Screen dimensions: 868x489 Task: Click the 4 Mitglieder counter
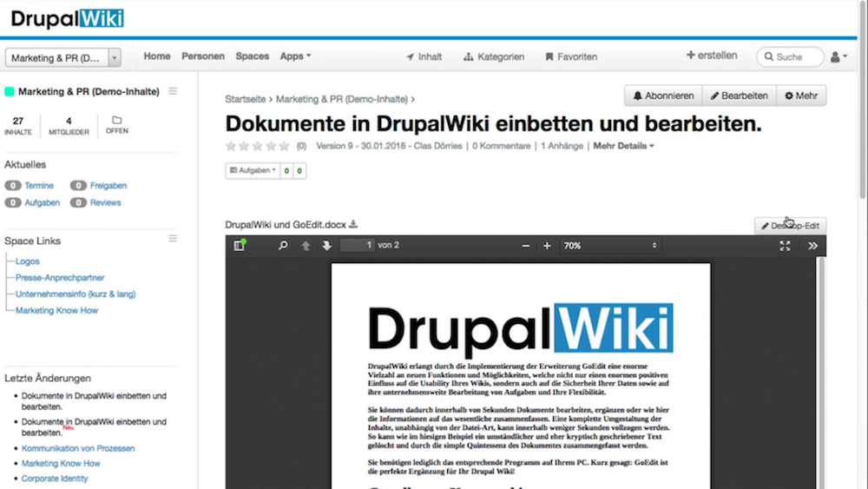click(69, 126)
